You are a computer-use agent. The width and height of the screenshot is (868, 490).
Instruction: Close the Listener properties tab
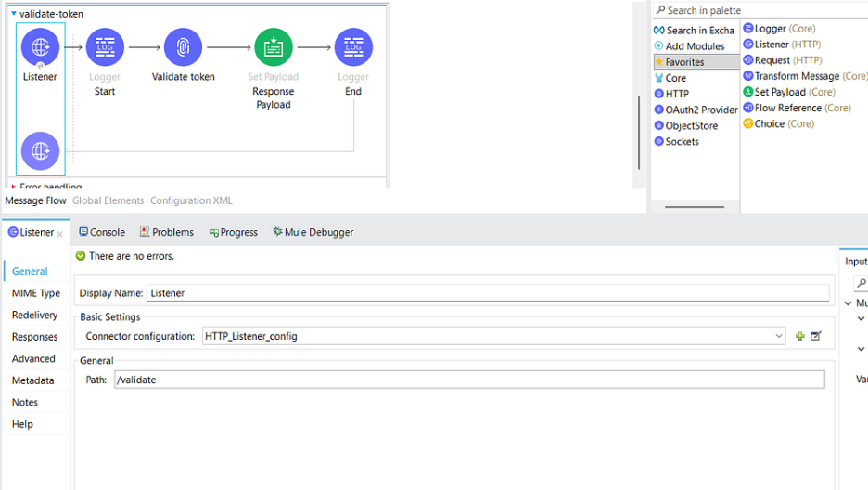point(59,234)
